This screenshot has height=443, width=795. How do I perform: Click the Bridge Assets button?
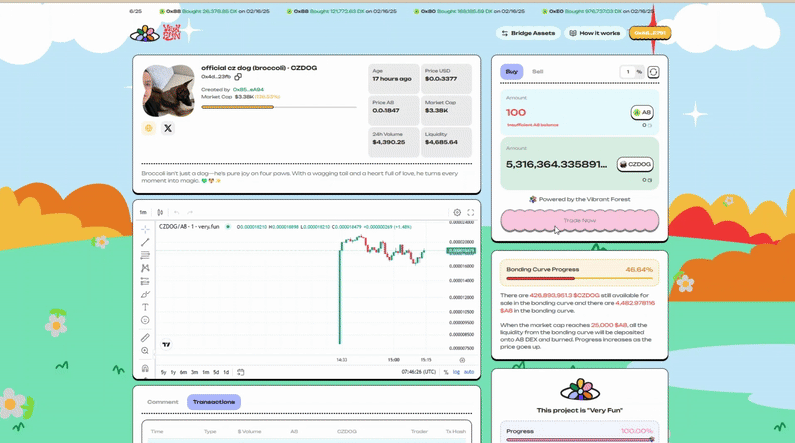point(528,33)
